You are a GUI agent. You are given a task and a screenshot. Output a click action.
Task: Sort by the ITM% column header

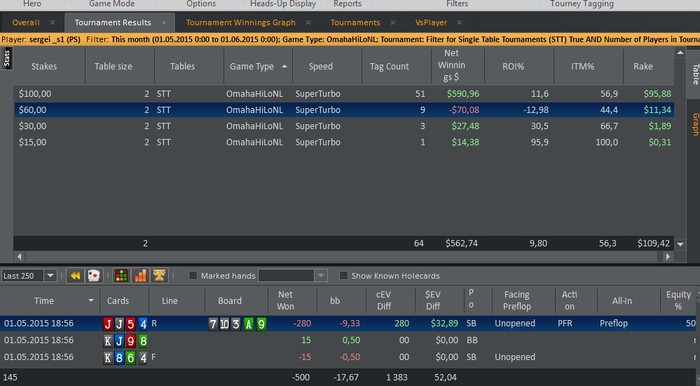[x=583, y=66]
